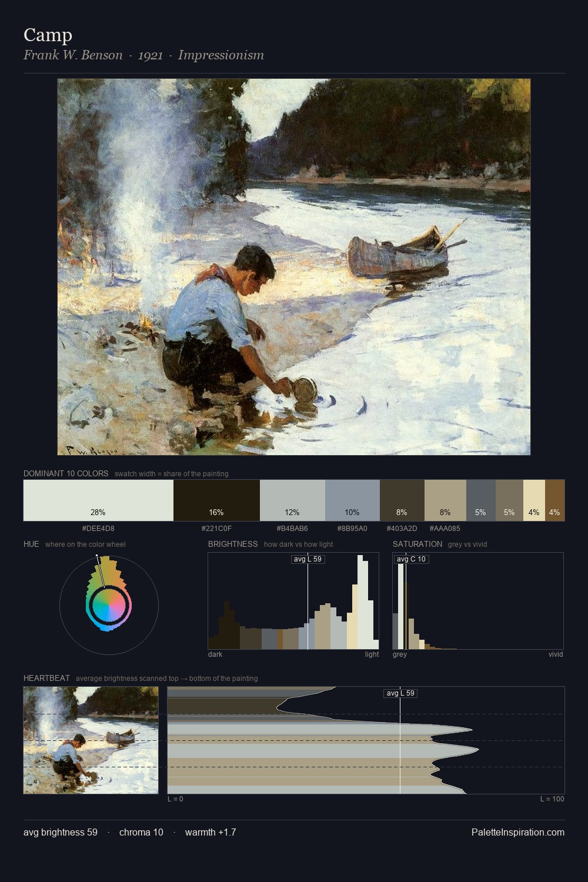Click the 'L = 100' axis label
Screen dimensions: 588x882
pos(552,799)
